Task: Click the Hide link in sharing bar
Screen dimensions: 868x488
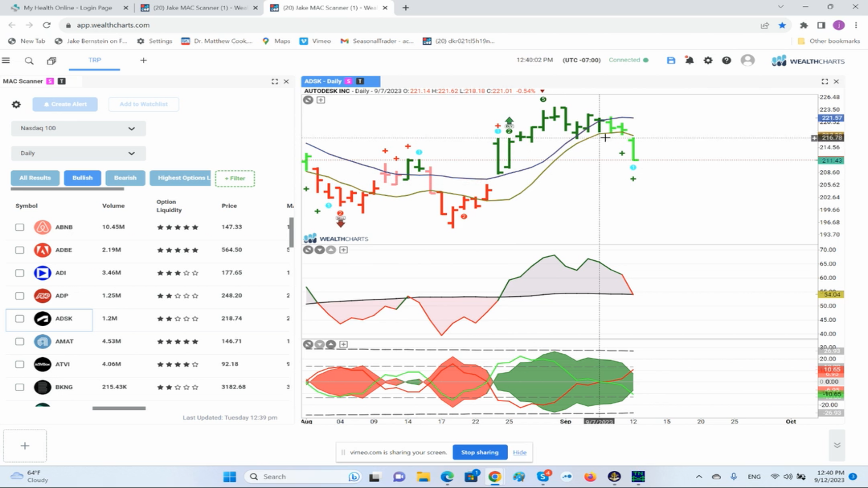Action: click(x=519, y=452)
